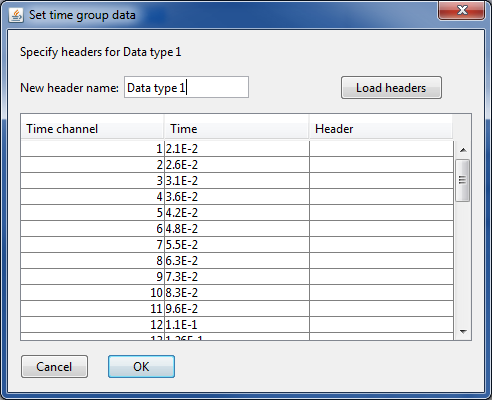
Task: Click the Java icon in title bar
Action: [x=16, y=15]
